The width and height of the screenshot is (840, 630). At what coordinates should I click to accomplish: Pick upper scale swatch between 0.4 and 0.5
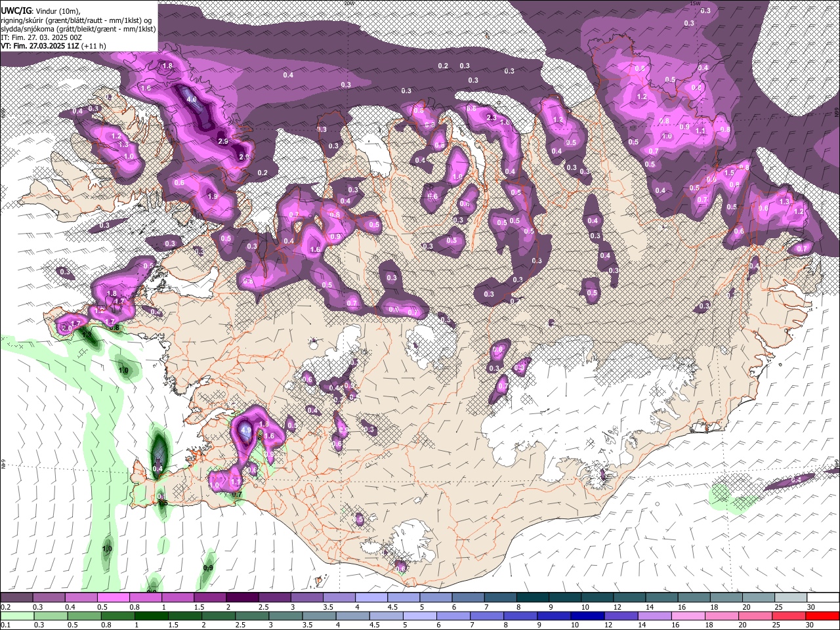81,597
